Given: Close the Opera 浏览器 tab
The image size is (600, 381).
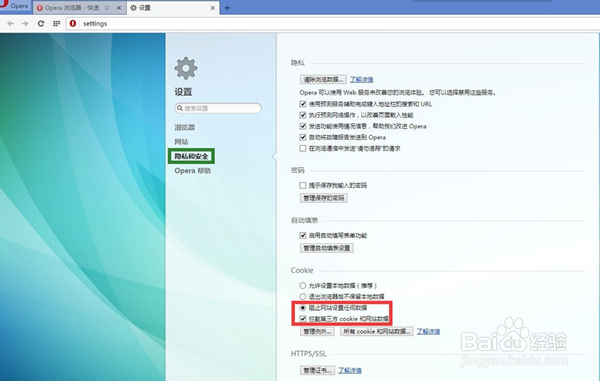Looking at the screenshot, I should 119,8.
